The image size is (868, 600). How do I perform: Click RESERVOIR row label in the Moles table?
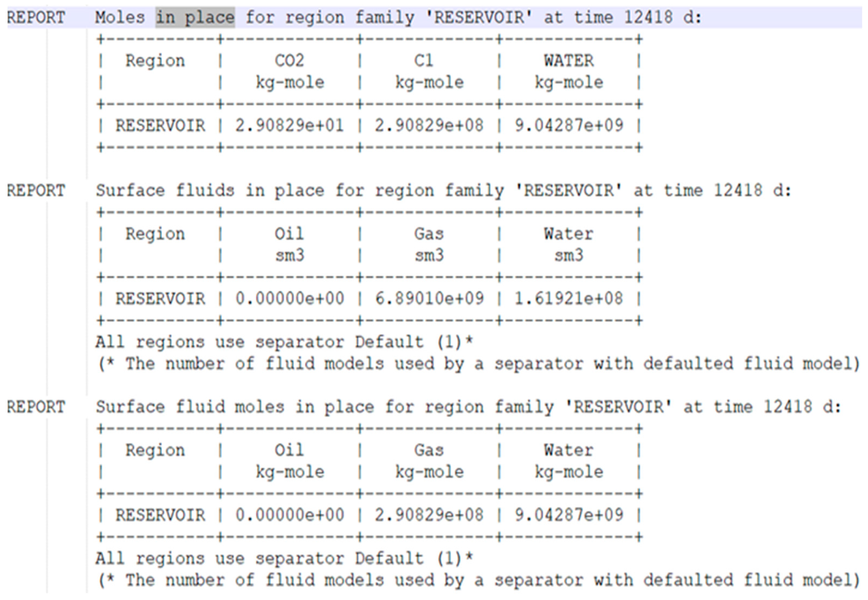160,126
